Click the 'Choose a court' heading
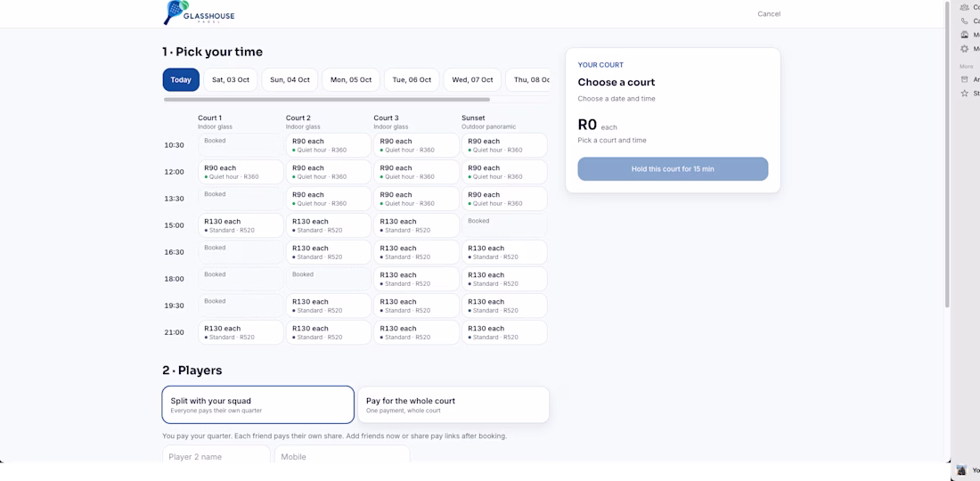The width and height of the screenshot is (980, 481). coord(617,83)
